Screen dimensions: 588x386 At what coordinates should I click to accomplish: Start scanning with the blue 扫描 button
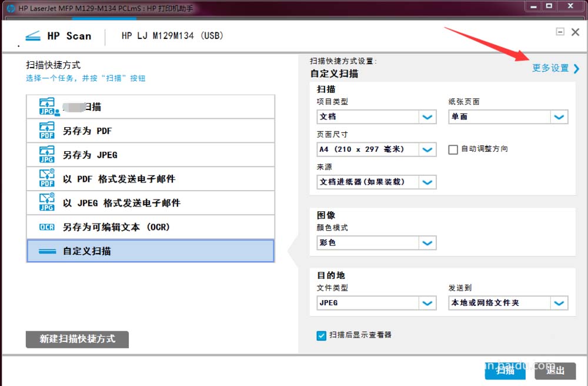coord(505,371)
